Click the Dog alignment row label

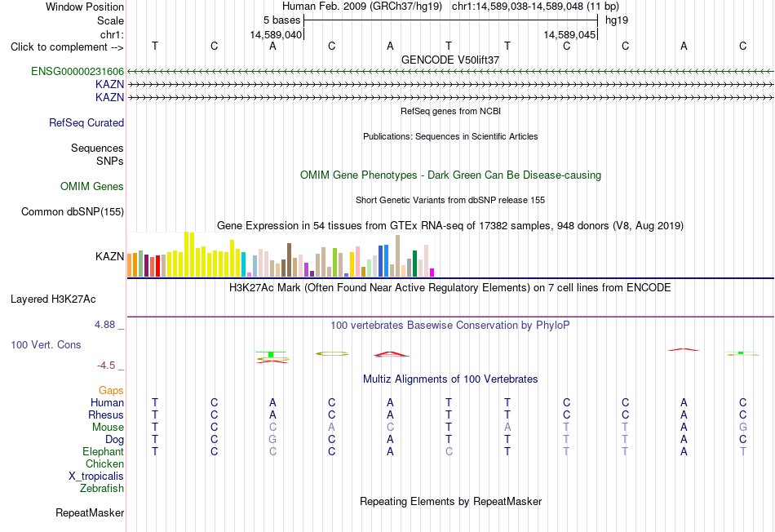tap(114, 440)
